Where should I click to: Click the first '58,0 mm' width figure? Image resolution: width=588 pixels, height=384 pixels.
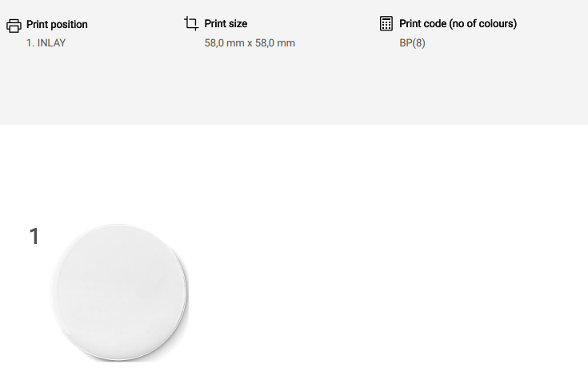click(x=223, y=43)
